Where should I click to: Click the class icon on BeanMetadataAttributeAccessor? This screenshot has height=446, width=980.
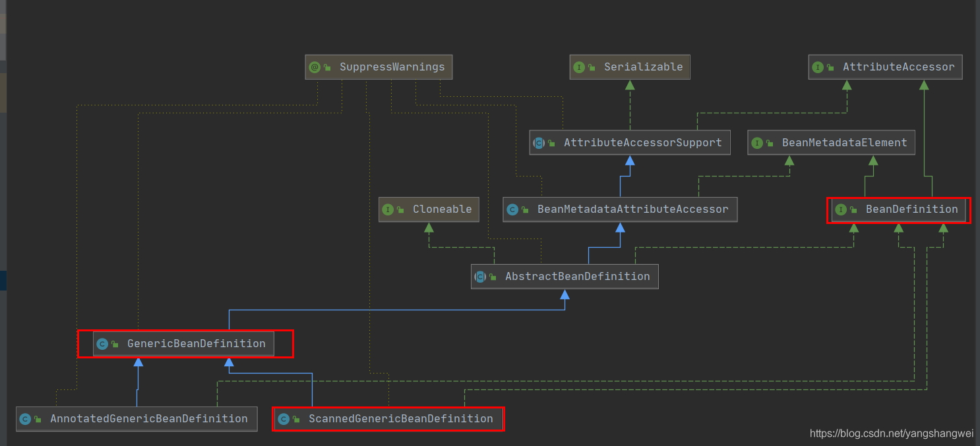512,209
